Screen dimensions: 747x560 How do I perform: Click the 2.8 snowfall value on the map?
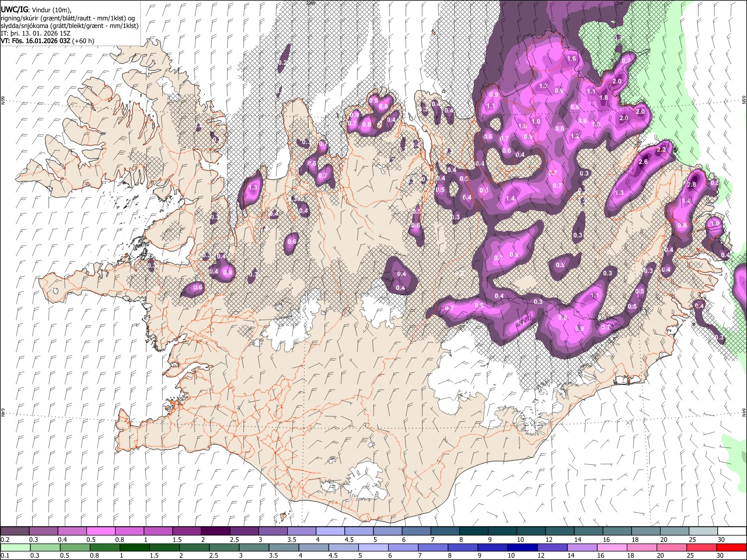click(692, 184)
